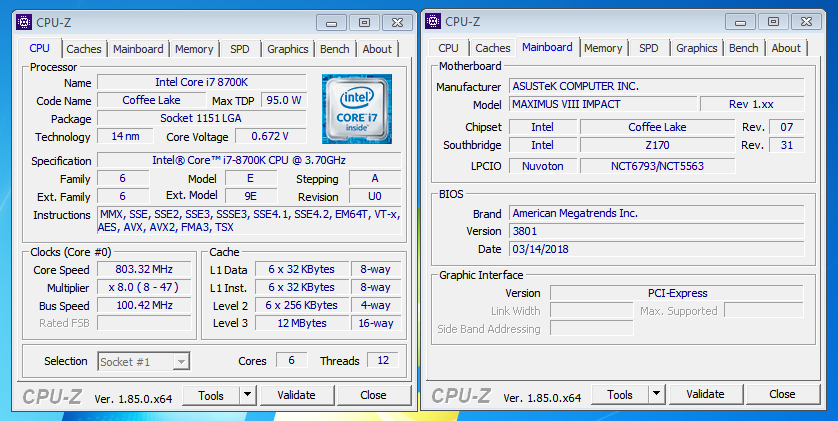The height and width of the screenshot is (421, 838).
Task: Select Bench tab in right window
Action: click(744, 48)
